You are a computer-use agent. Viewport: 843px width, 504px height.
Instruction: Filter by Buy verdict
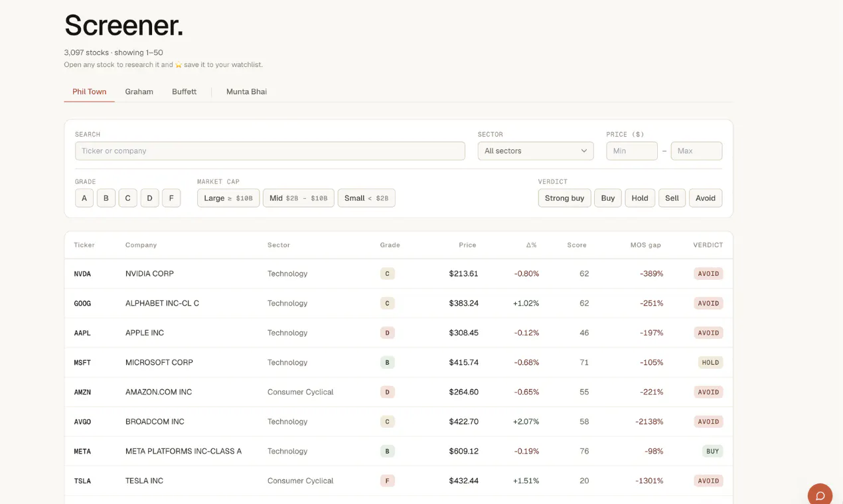608,198
